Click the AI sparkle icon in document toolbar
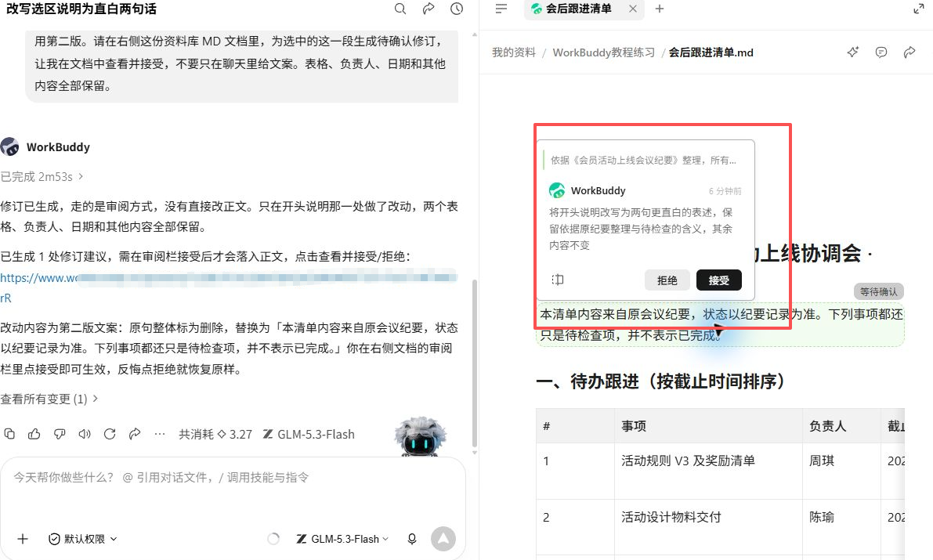This screenshot has width=933, height=560. tap(852, 52)
